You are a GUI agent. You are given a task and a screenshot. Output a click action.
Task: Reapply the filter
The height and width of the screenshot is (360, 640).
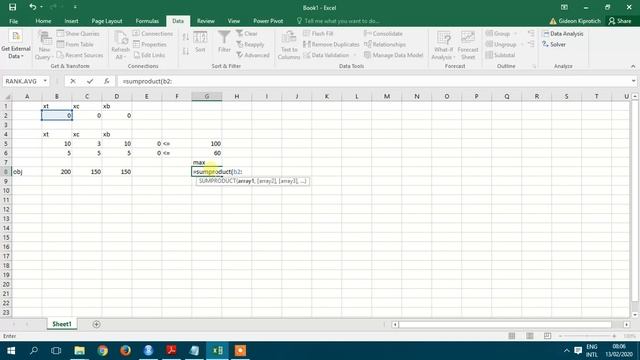(x=250, y=44)
